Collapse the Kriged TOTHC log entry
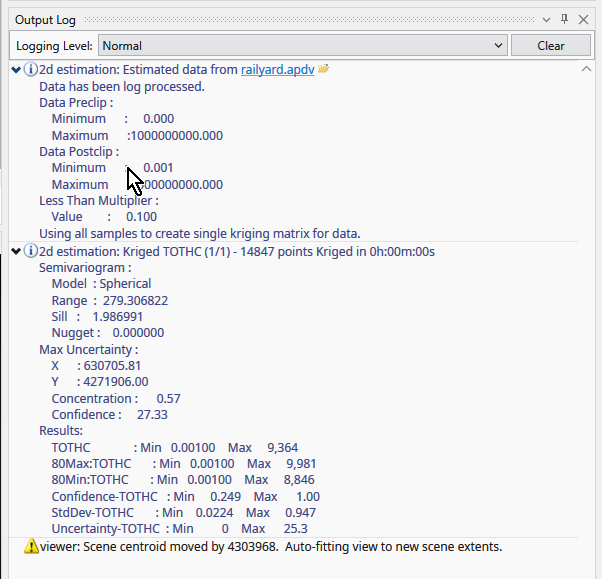 [x=15, y=251]
